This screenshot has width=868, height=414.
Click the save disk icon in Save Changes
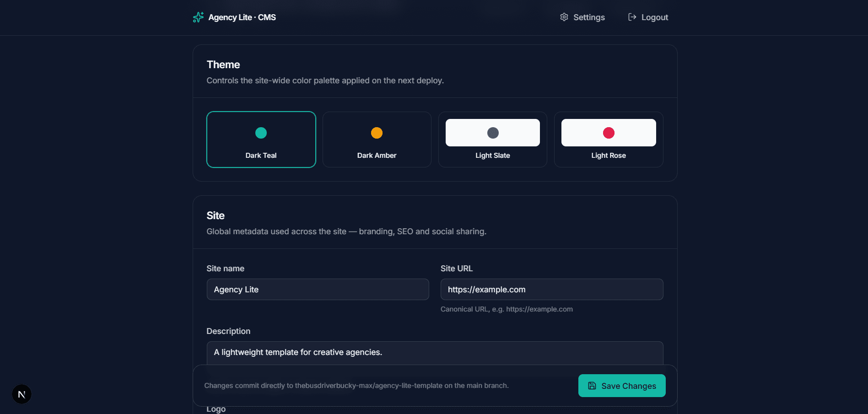point(592,386)
